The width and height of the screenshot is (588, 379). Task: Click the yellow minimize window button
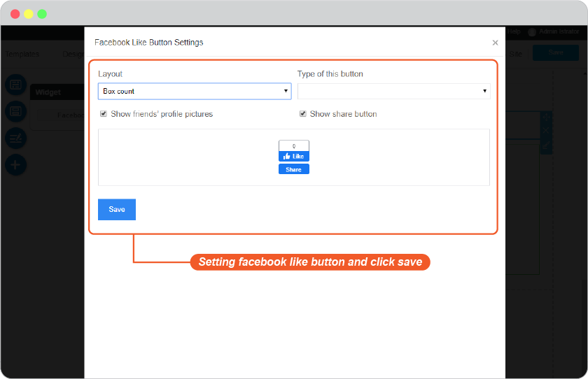pyautogui.click(x=29, y=14)
